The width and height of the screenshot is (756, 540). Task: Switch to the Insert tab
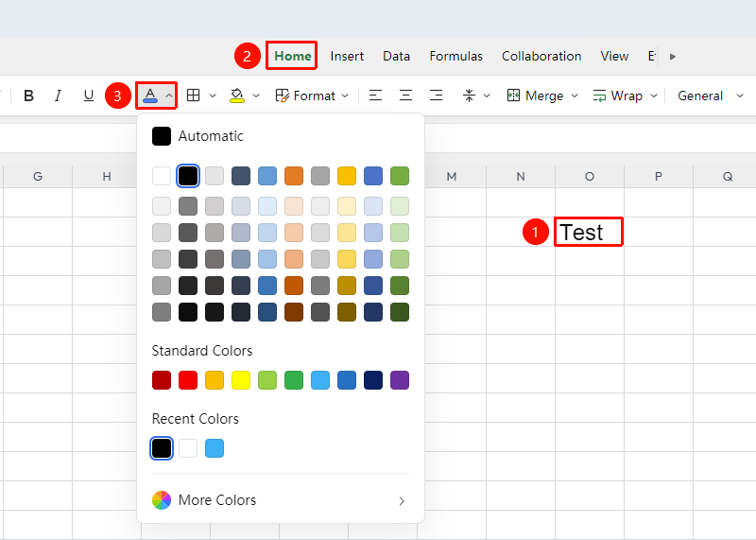coord(347,56)
